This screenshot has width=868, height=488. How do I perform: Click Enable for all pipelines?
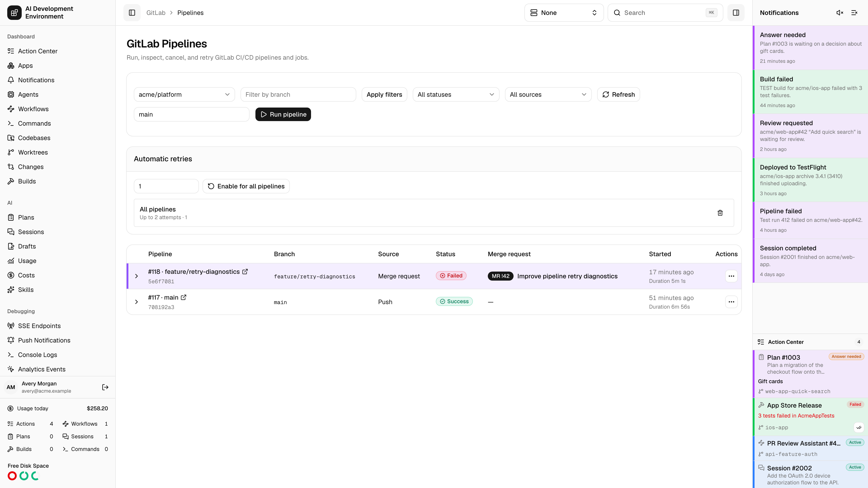tap(246, 186)
